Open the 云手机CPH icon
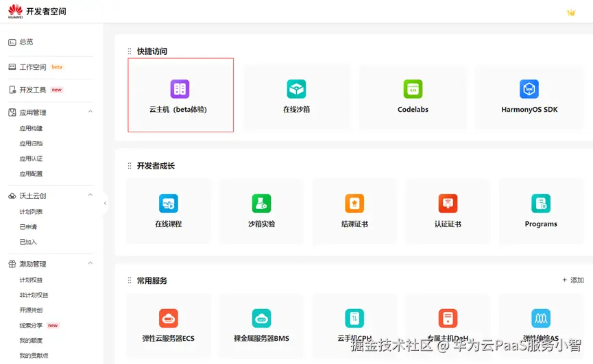Image resolution: width=593 pixels, height=364 pixels. click(354, 318)
